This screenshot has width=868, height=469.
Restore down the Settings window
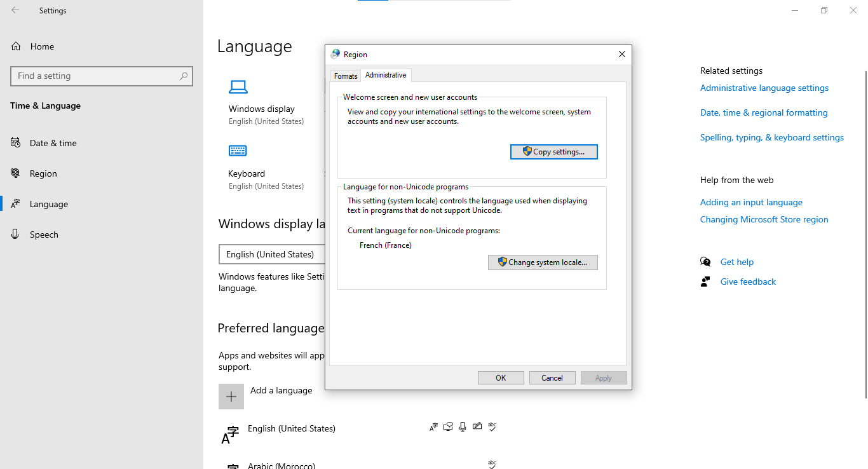coord(824,10)
